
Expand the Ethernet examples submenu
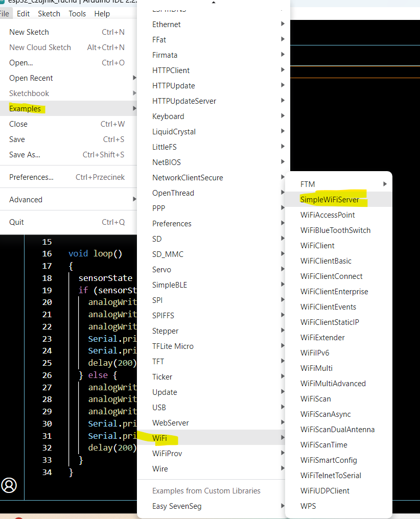[x=214, y=24]
